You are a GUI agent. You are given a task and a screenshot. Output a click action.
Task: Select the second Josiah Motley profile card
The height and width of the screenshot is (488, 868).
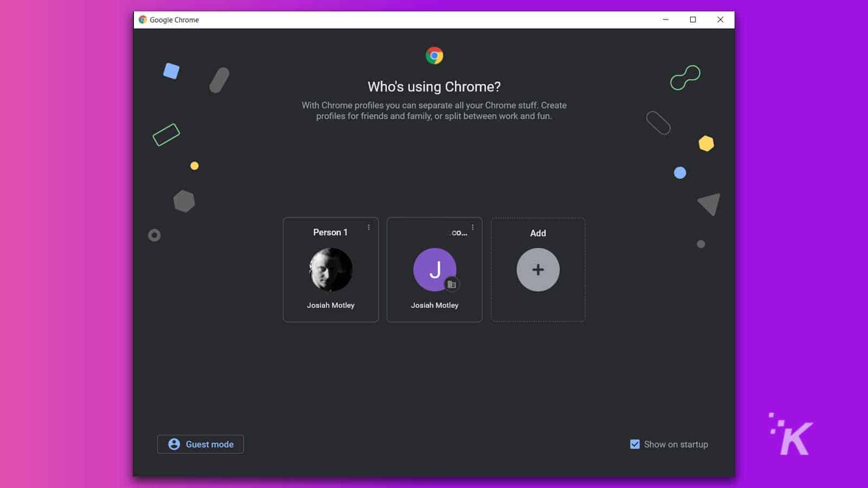435,269
